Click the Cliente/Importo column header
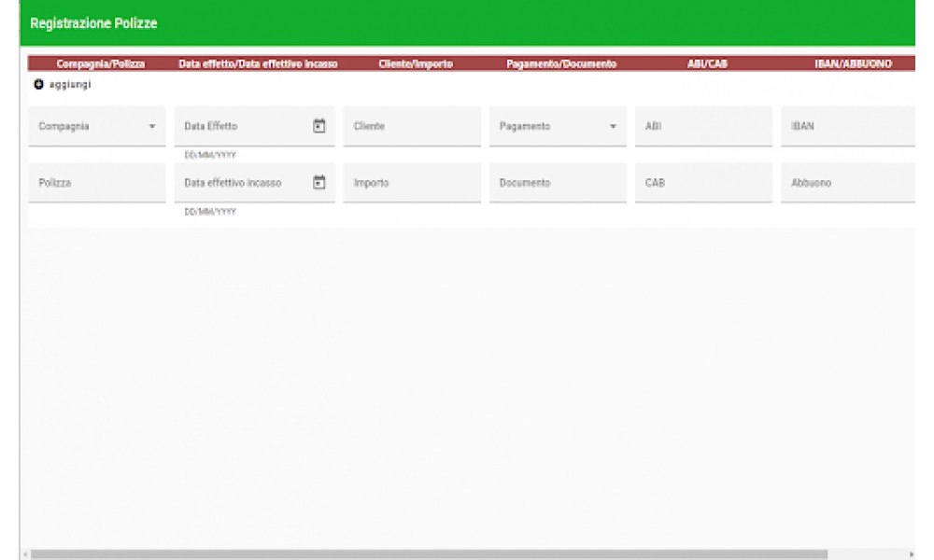Image resolution: width=934 pixels, height=560 pixels. tap(416, 63)
